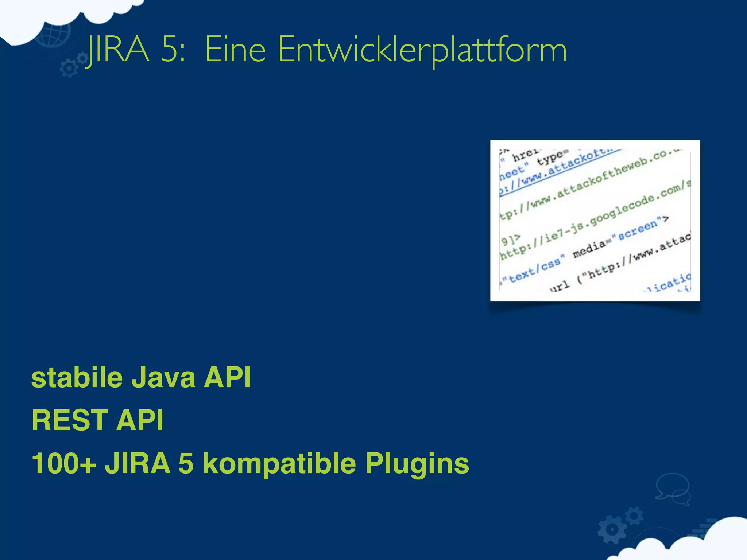Select '100+ JIRA 5 kompatible Plugins' text
The height and width of the screenshot is (560, 747).
coord(250,464)
